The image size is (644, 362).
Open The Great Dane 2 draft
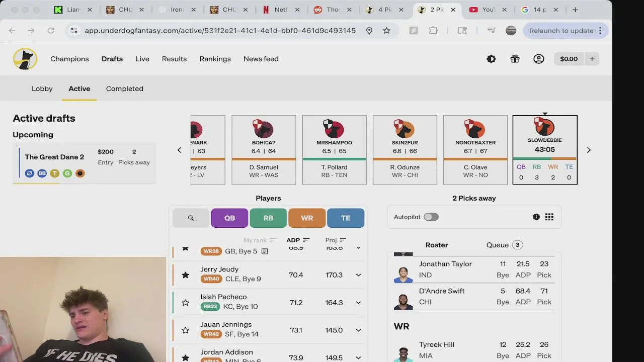click(84, 163)
